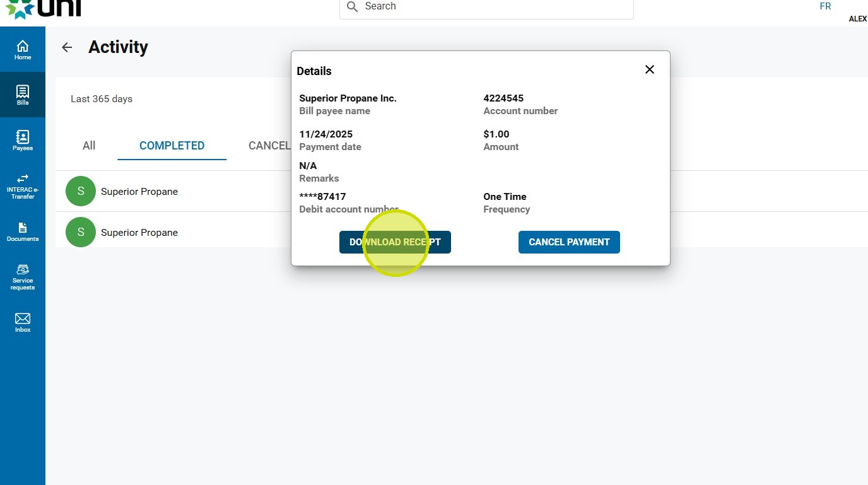
Task: Click the Uni logo
Action: (x=44, y=8)
